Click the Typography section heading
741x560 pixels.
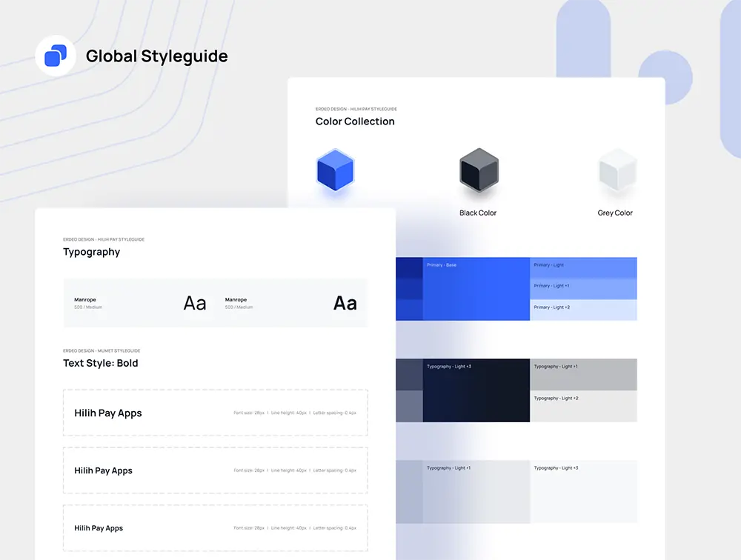(x=91, y=252)
